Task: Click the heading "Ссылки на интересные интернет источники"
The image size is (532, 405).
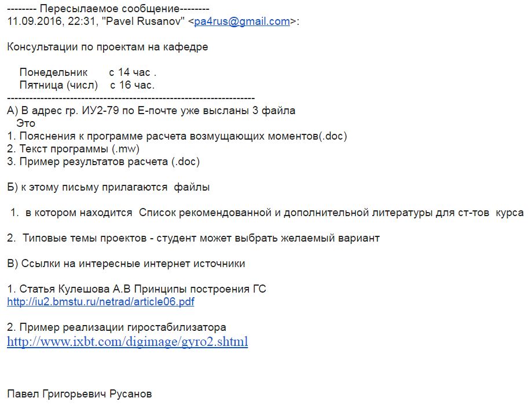Action: coord(126,264)
